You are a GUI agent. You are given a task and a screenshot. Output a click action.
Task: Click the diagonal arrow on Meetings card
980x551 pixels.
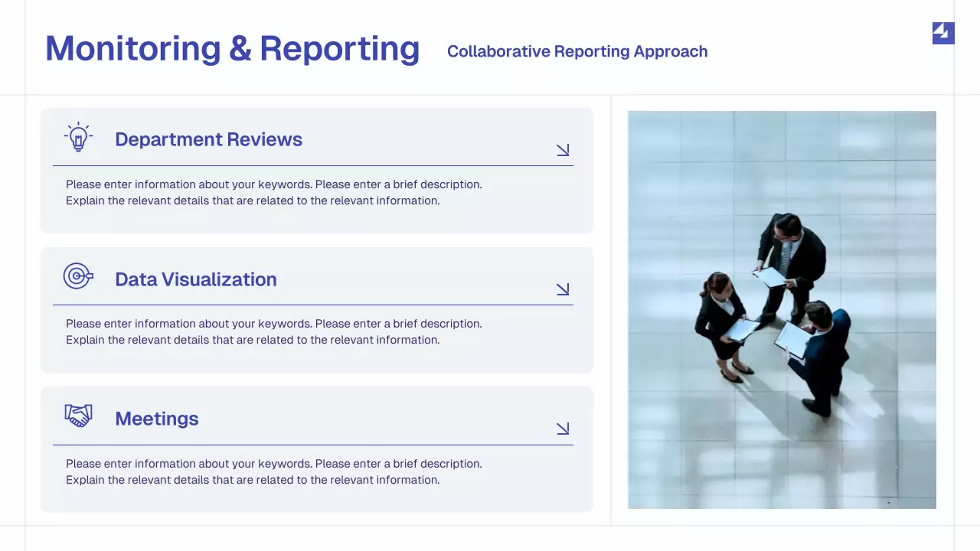click(x=563, y=429)
